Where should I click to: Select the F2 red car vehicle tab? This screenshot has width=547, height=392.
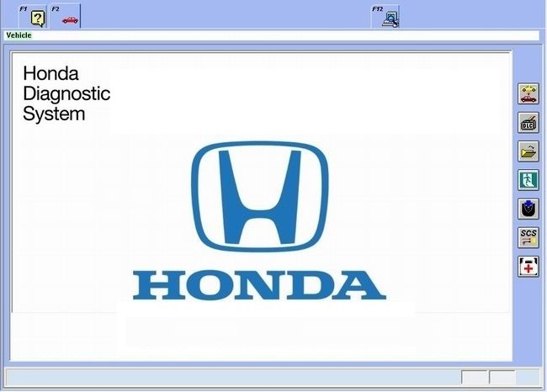pos(66,16)
